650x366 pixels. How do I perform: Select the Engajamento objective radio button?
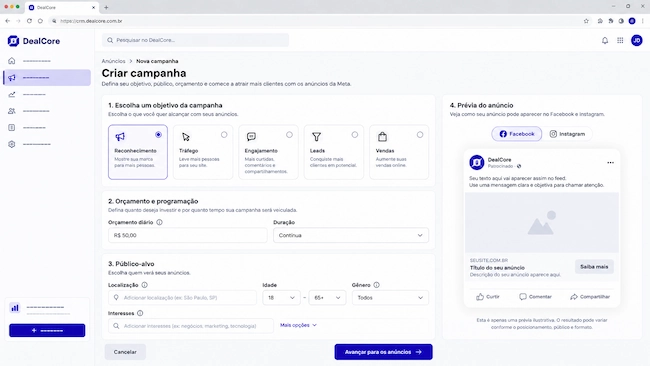[289, 135]
